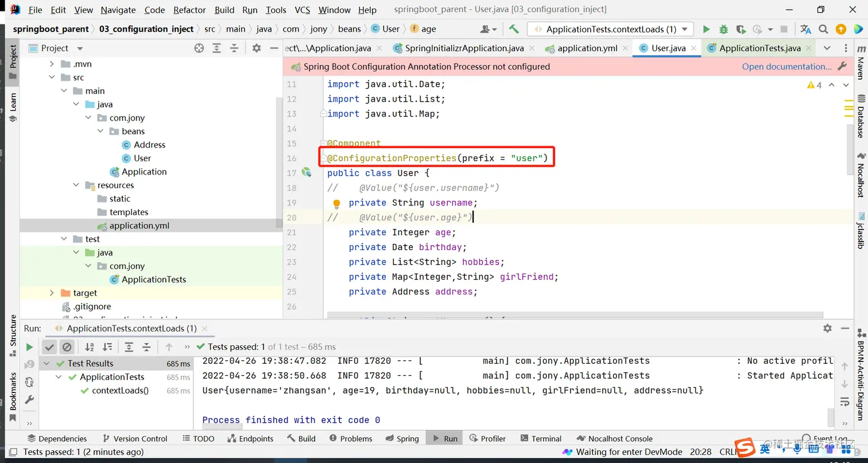Select contextLoads() in test results

point(120,391)
